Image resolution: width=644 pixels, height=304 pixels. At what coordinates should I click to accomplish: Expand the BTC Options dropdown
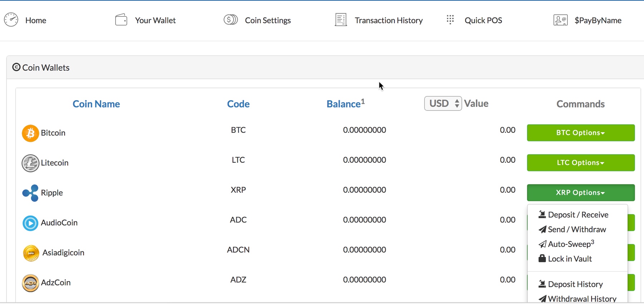(x=581, y=133)
